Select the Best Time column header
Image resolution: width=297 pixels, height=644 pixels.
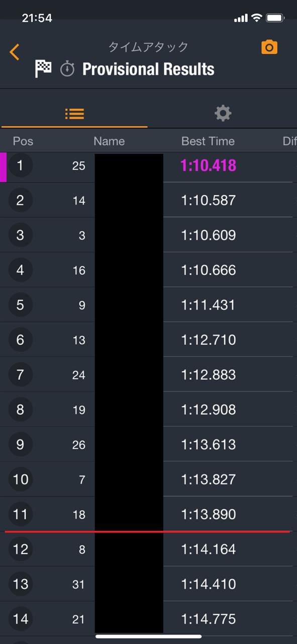pyautogui.click(x=208, y=141)
